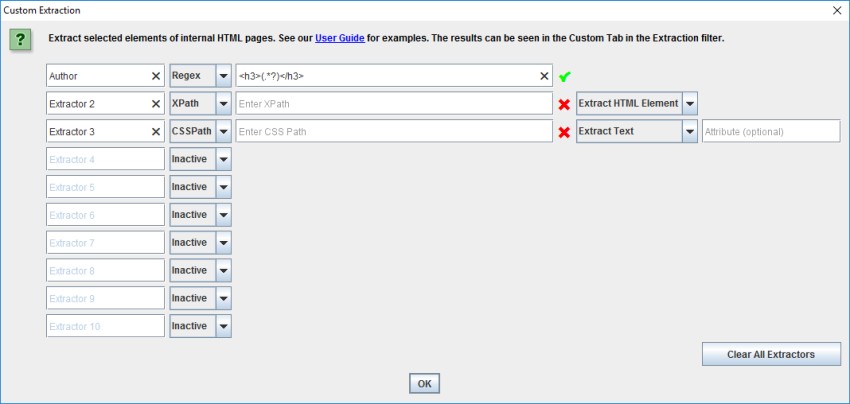This screenshot has height=404, width=850.
Task: Click the Extractor 2 name field
Action: click(x=105, y=104)
